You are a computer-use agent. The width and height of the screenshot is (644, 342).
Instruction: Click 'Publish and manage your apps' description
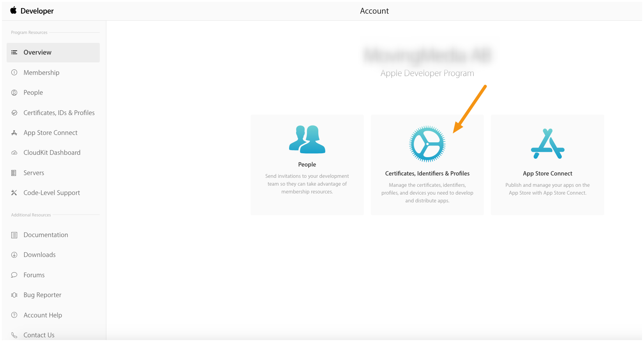pyautogui.click(x=548, y=189)
